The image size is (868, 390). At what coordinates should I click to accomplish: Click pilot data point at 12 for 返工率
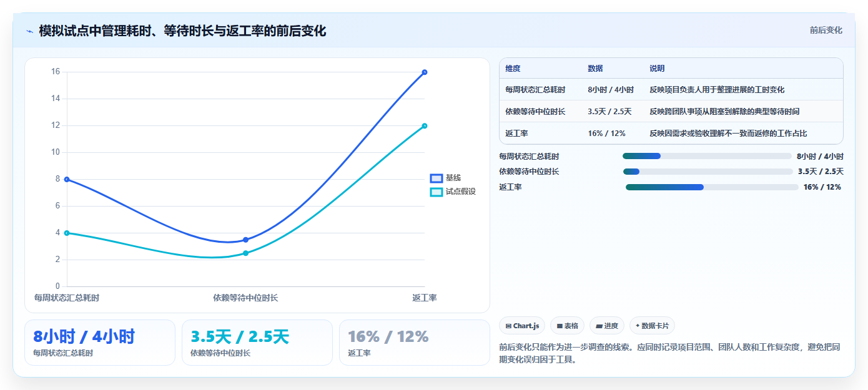(425, 126)
